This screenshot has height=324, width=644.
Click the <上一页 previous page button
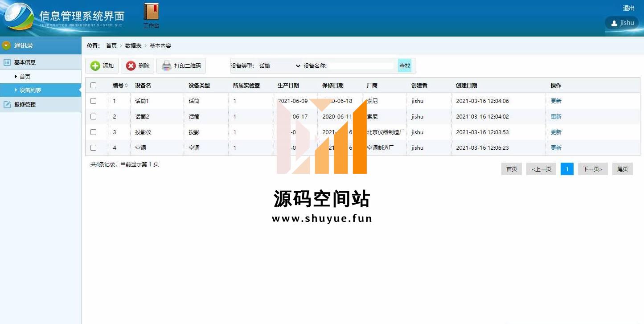(541, 169)
